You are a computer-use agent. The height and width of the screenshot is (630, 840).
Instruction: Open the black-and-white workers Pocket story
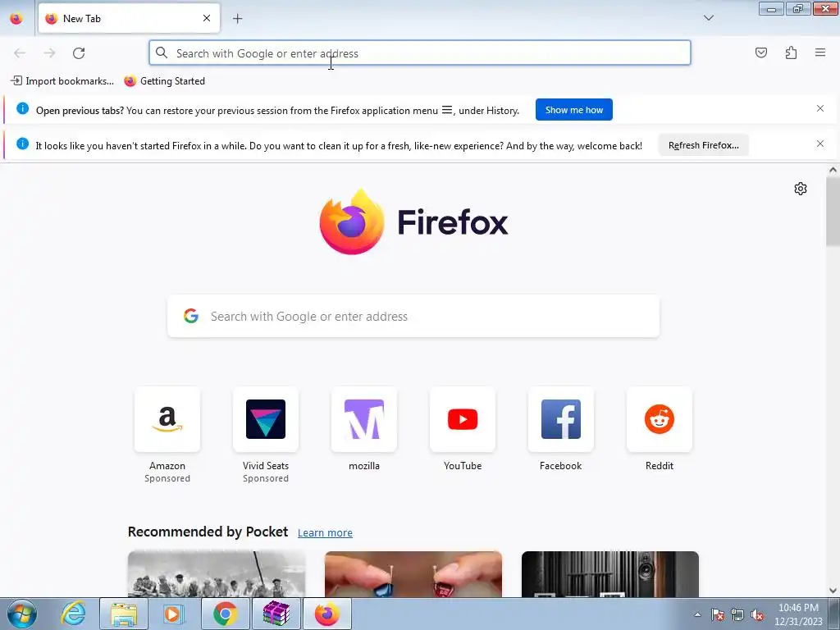click(217, 573)
